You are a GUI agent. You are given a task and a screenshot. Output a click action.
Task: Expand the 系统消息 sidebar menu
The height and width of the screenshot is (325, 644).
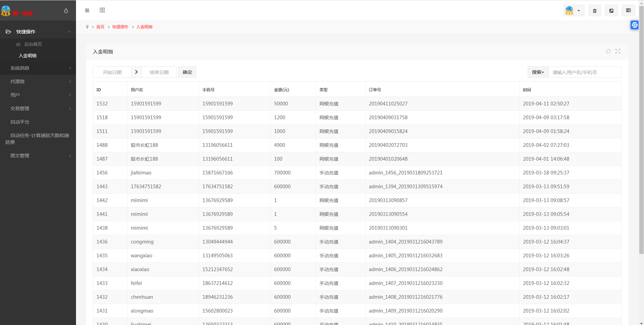38,68
